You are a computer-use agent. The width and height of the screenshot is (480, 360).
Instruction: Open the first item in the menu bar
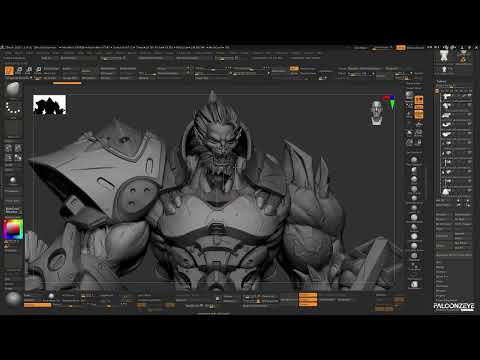pyautogui.click(x=8, y=53)
